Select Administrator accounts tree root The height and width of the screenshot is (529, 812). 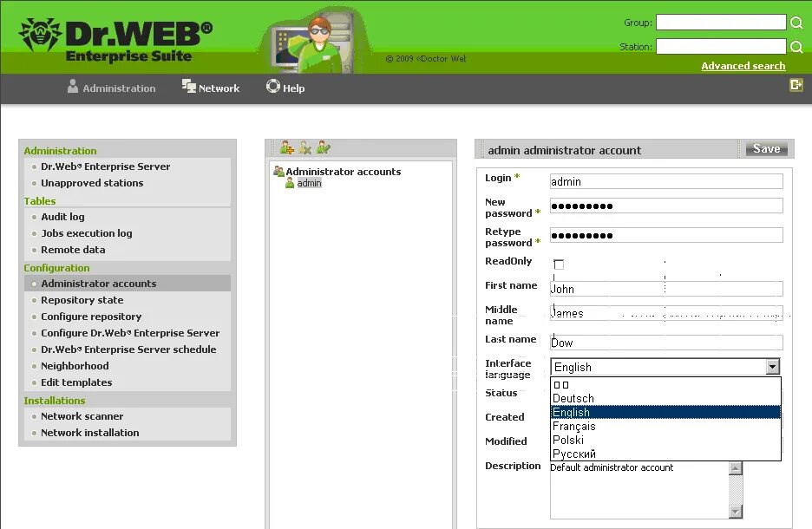344,172
